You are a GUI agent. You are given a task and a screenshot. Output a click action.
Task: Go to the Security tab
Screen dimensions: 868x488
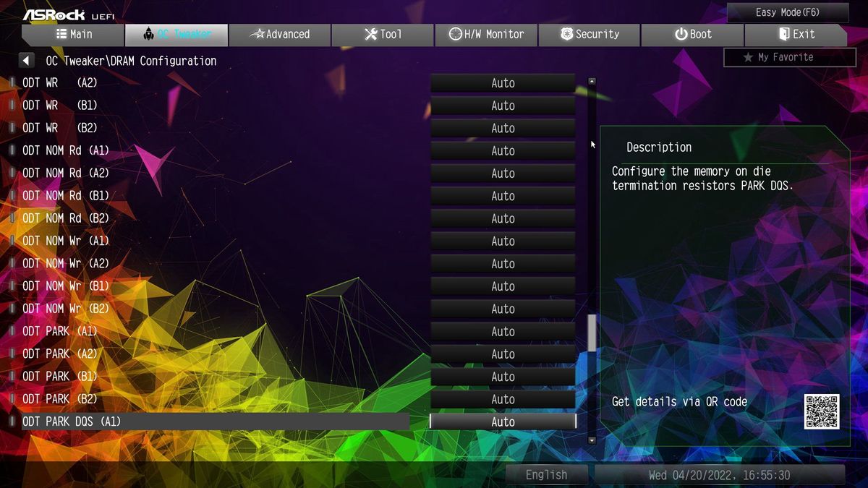pos(590,34)
